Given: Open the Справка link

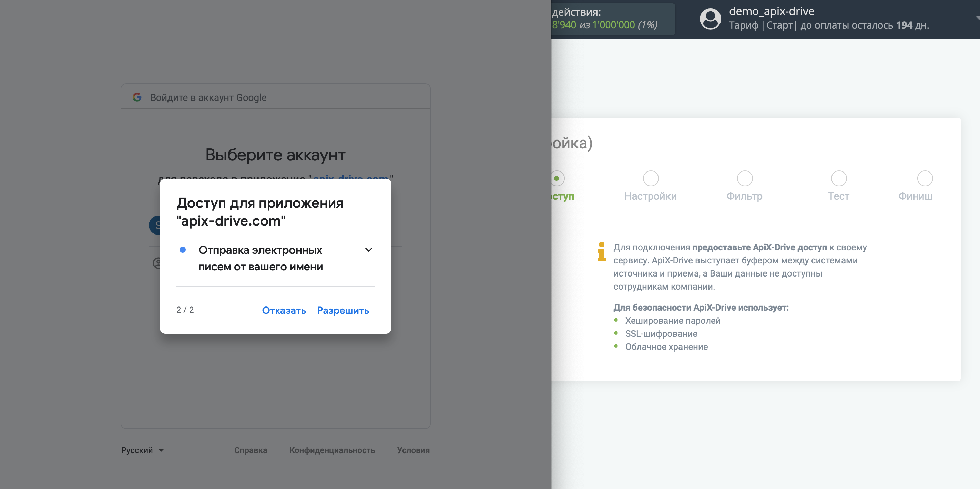Looking at the screenshot, I should 250,450.
